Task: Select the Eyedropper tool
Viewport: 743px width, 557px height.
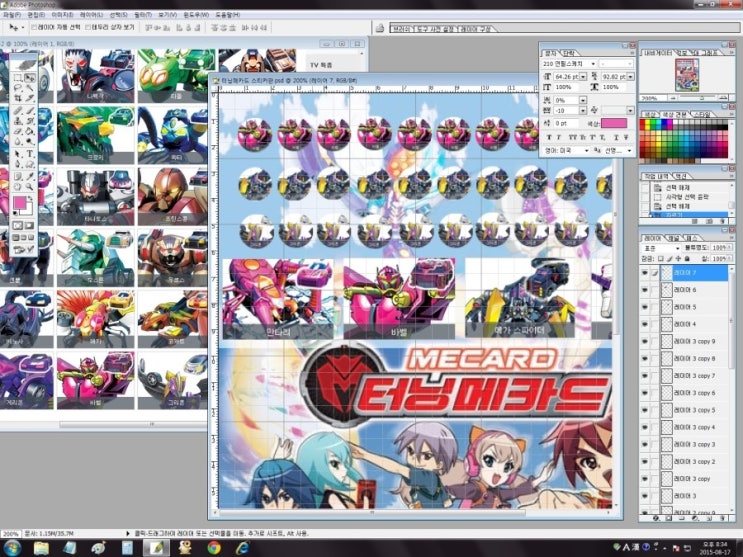Action: (30, 176)
